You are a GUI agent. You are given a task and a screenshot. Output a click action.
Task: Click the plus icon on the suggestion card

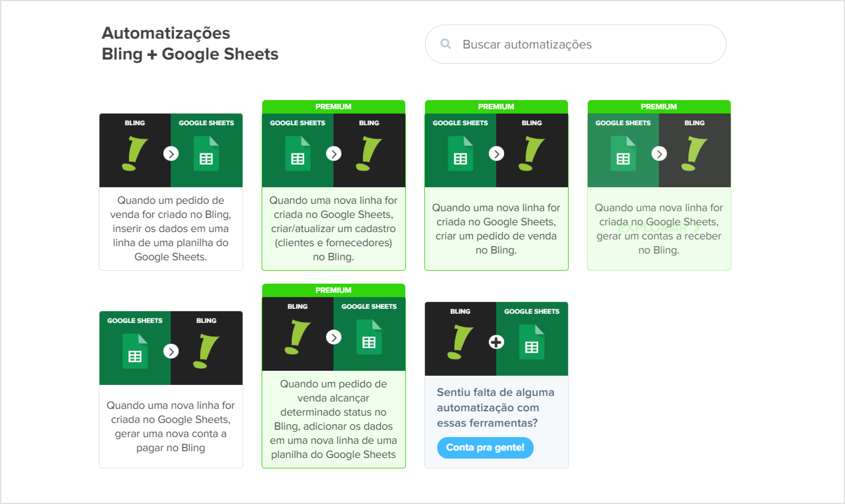[x=496, y=342]
